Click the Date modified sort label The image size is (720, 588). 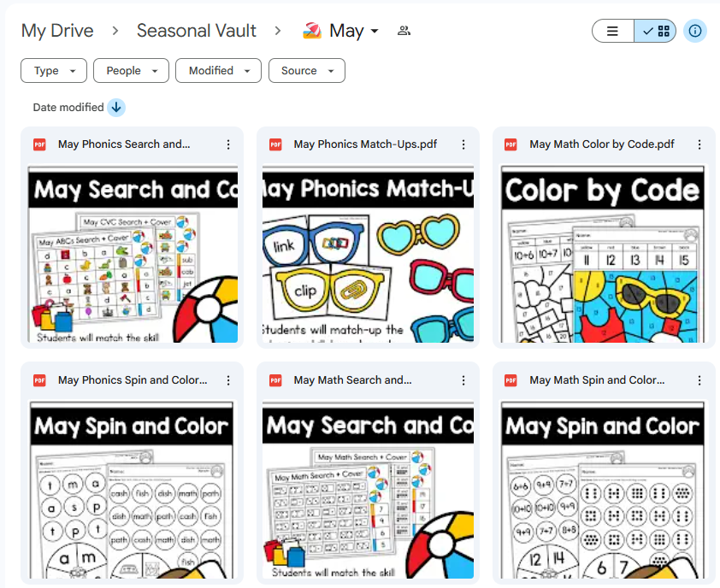coord(68,108)
